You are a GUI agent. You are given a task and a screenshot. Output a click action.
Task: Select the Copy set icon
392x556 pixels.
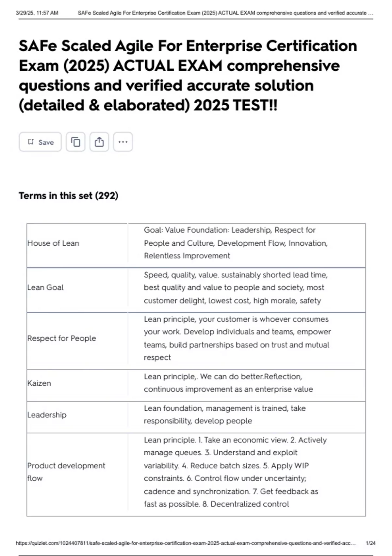(x=76, y=142)
